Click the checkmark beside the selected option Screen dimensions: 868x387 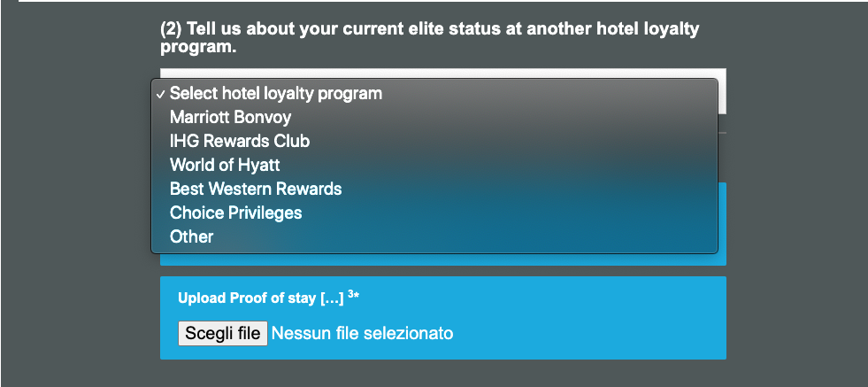pyautogui.click(x=160, y=94)
